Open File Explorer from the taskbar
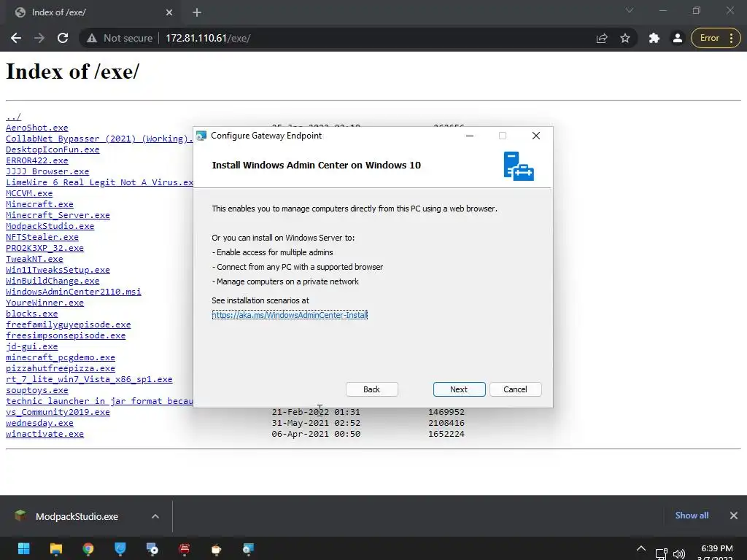 (56, 548)
